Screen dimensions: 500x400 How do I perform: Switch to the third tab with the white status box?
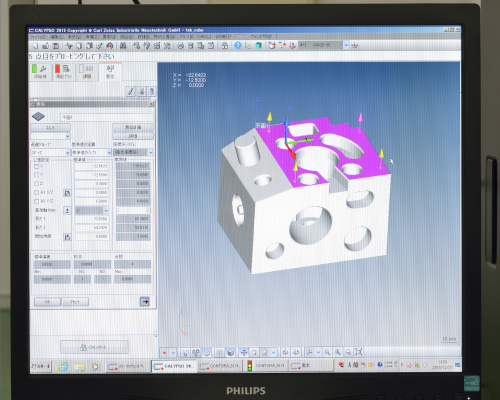86,71
